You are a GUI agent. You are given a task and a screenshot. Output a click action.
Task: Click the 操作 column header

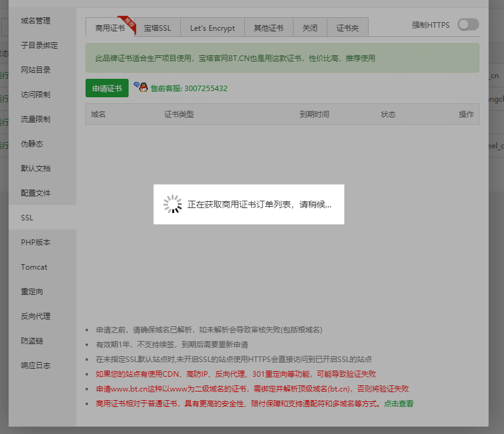pos(466,115)
